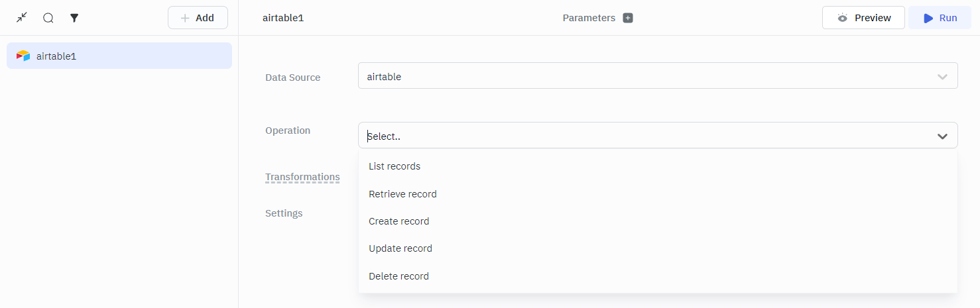Viewport: 980px width, 308px height.
Task: Choose the List records option
Action: 395,166
